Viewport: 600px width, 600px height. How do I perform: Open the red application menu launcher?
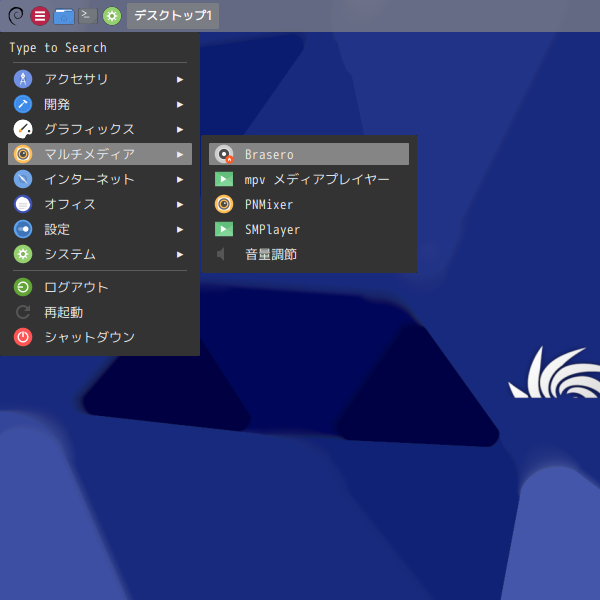40,16
